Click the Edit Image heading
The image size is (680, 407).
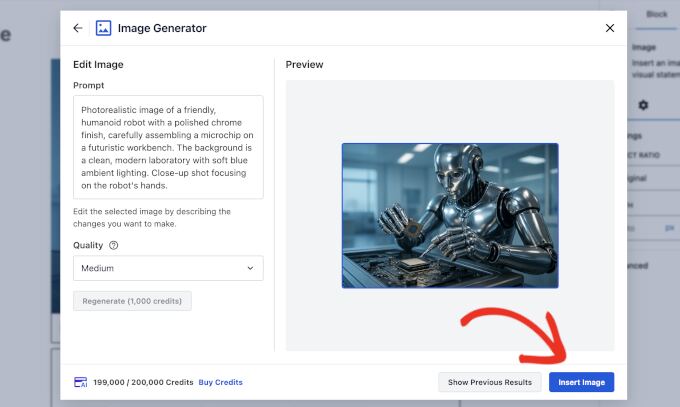(x=98, y=64)
